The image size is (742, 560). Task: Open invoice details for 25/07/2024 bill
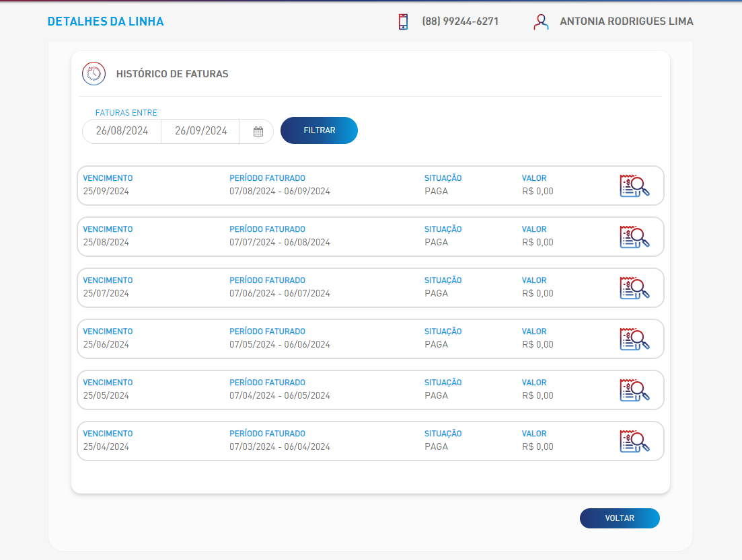pos(634,288)
